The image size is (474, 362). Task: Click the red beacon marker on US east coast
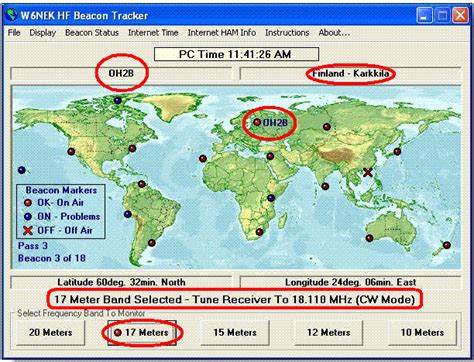(x=132, y=149)
